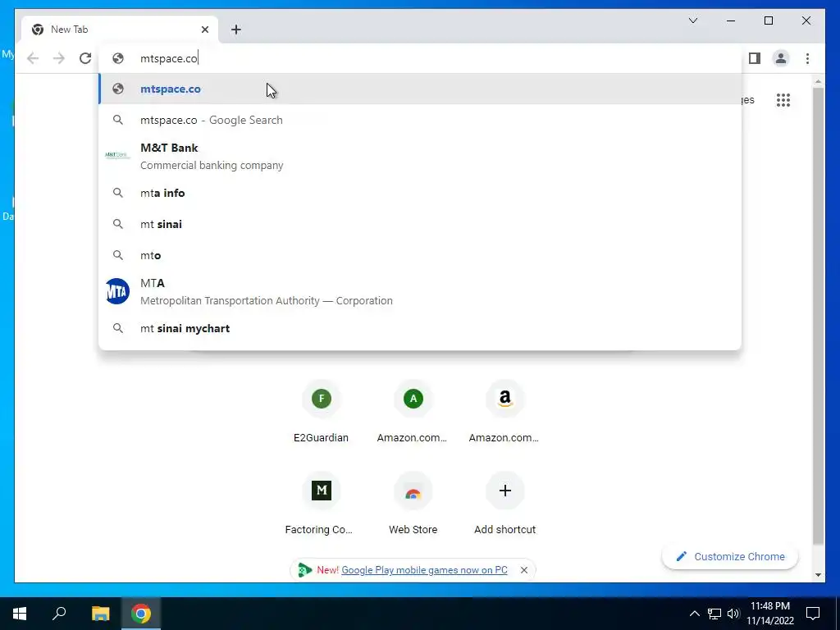
Task: Open Chrome three-dot menu
Action: tap(807, 58)
